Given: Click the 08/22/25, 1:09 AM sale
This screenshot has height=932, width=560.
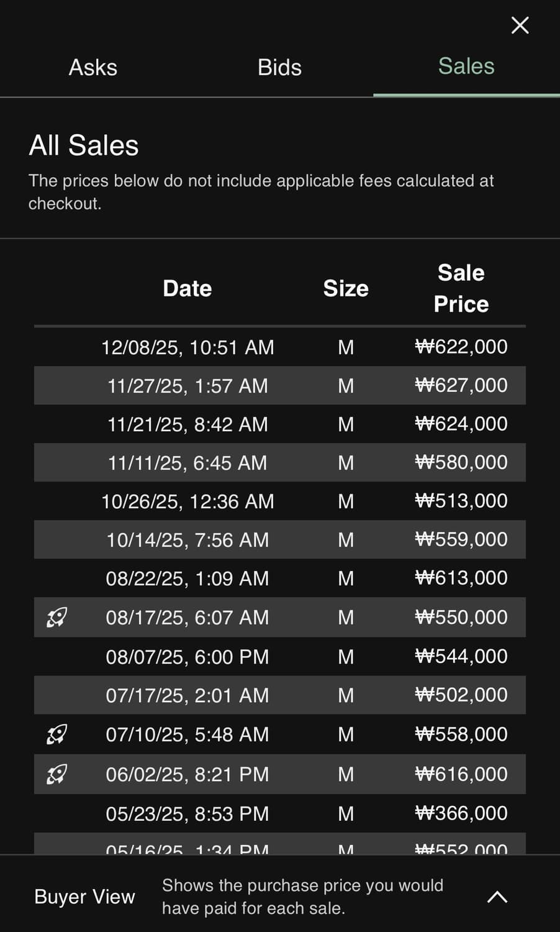Looking at the screenshot, I should [187, 578].
